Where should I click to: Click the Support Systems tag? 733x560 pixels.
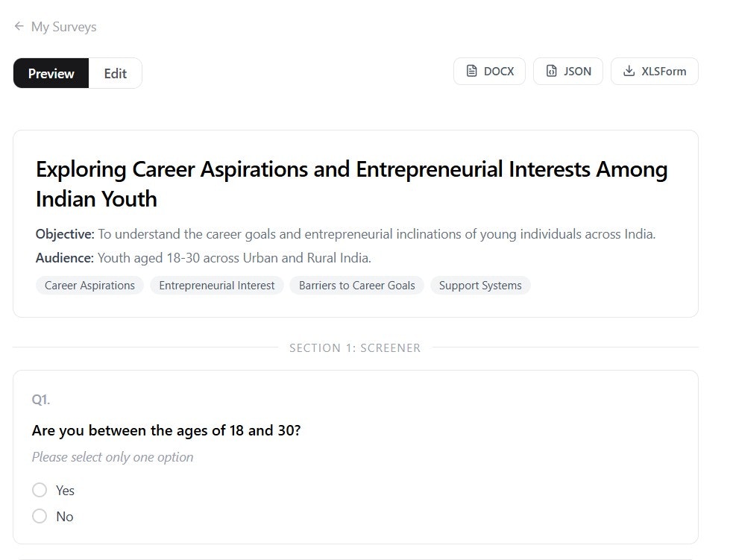(480, 285)
